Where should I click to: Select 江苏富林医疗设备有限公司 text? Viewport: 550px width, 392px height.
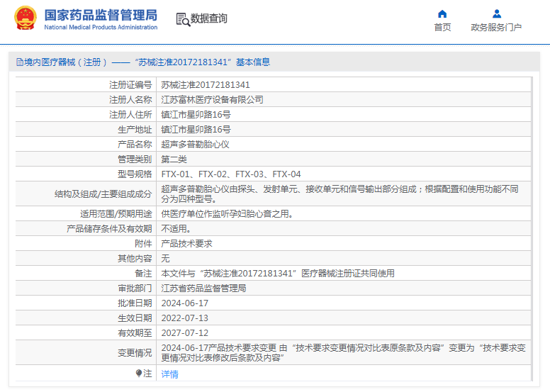(x=212, y=100)
